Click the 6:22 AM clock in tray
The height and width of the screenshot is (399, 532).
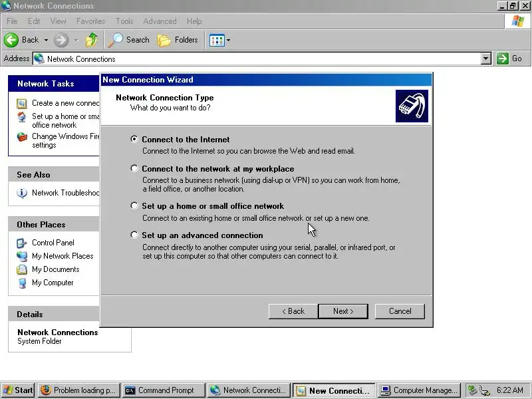(509, 390)
